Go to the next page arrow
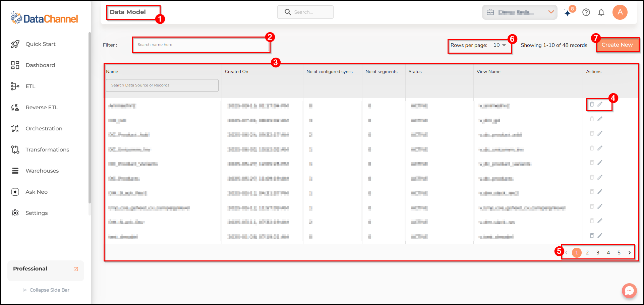This screenshot has width=644, height=305. pos(630,253)
